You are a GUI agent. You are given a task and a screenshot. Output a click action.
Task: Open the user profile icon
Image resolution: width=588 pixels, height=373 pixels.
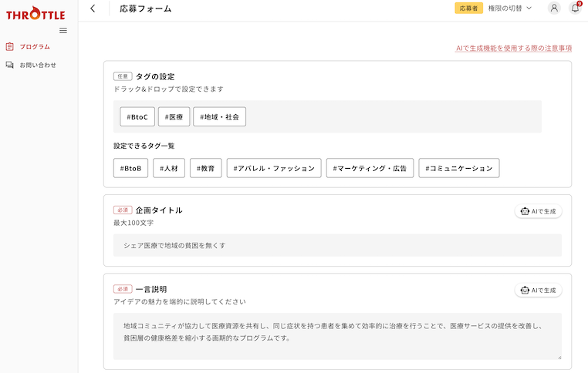(x=553, y=8)
